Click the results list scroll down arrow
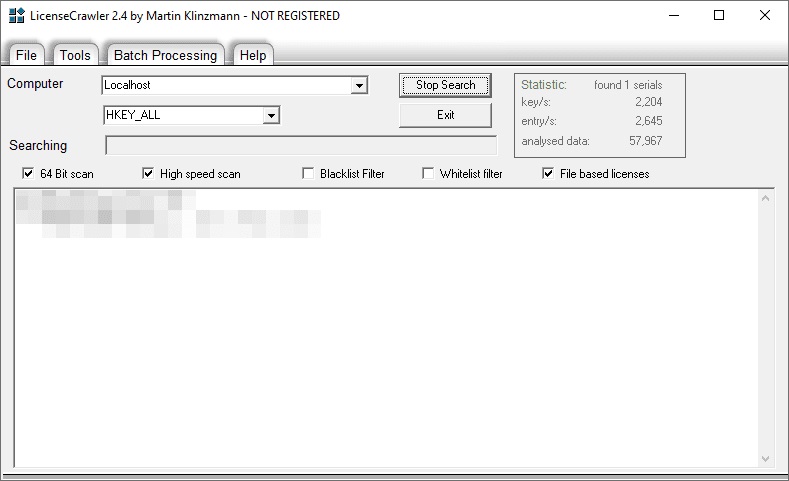This screenshot has height=481, width=789. [x=765, y=458]
